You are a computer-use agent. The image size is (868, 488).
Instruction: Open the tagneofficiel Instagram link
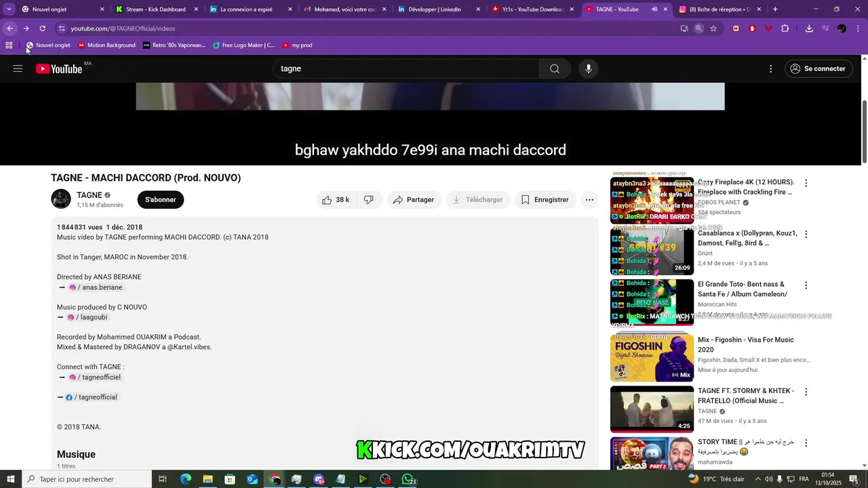pyautogui.click(x=96, y=377)
